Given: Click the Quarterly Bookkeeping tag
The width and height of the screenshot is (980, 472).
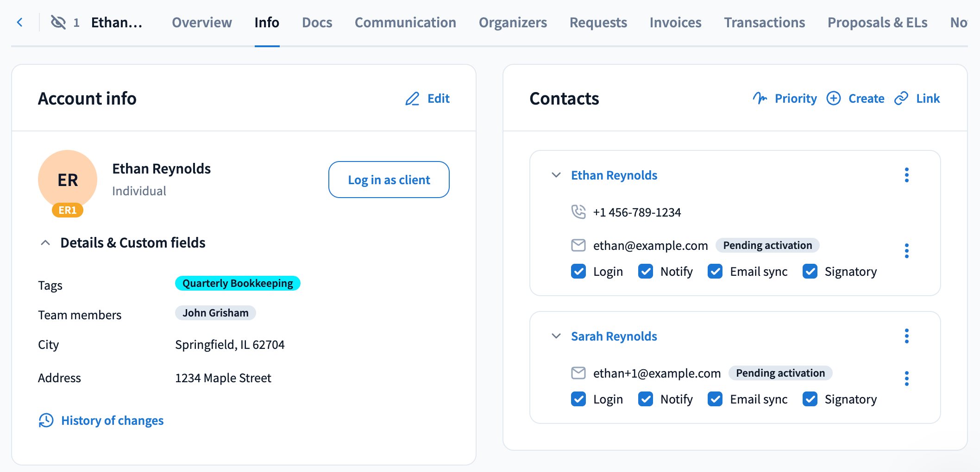Looking at the screenshot, I should pyautogui.click(x=238, y=283).
